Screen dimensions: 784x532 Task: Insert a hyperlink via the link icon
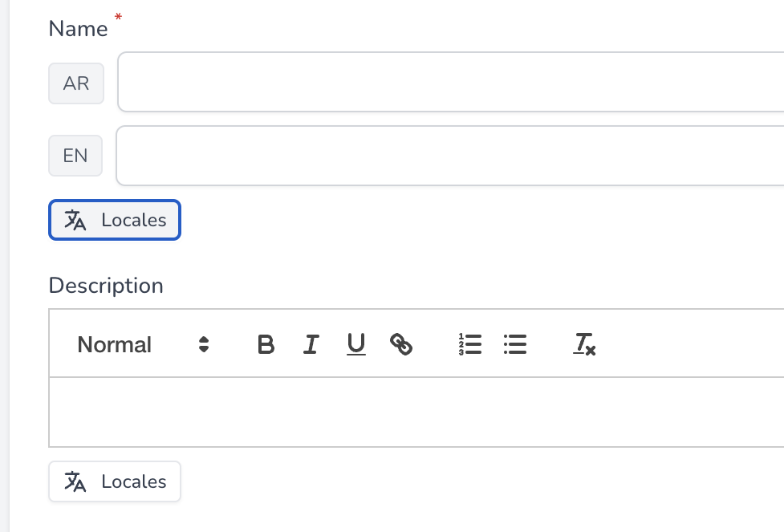(x=401, y=345)
